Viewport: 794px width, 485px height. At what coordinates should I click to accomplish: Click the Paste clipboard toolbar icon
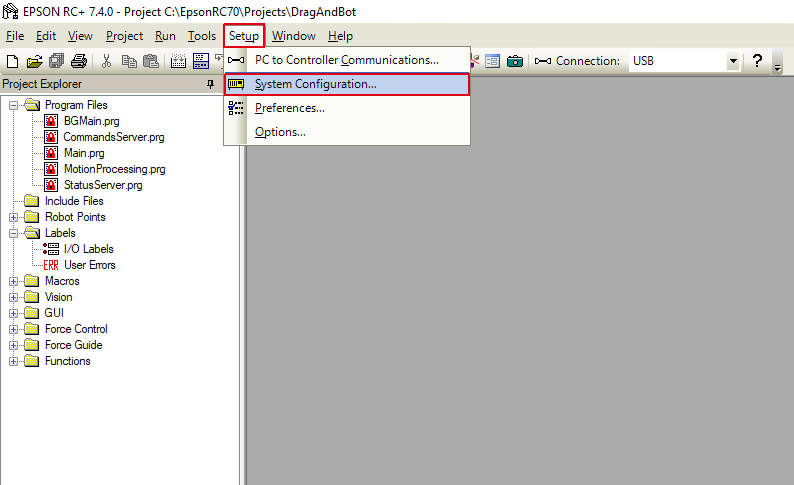point(151,61)
